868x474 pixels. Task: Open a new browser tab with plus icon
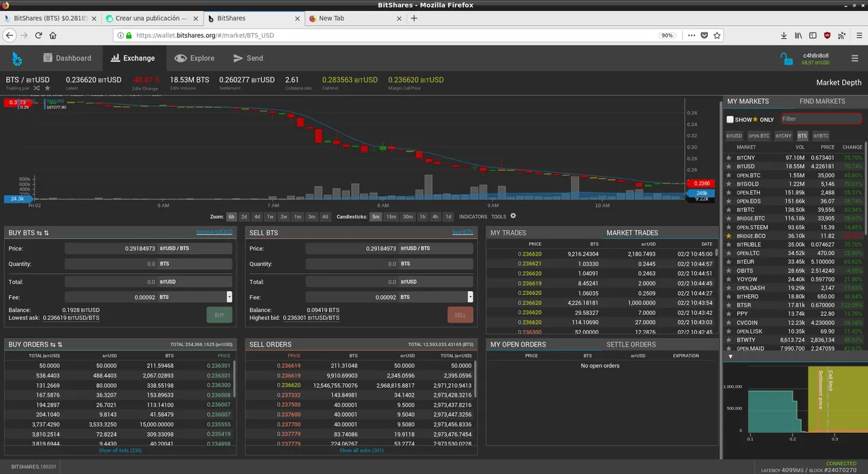(414, 18)
